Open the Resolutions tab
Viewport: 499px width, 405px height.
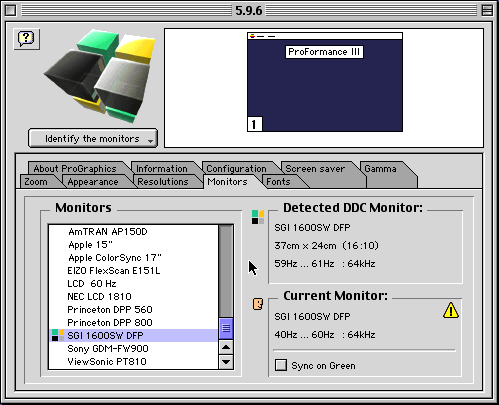click(163, 182)
